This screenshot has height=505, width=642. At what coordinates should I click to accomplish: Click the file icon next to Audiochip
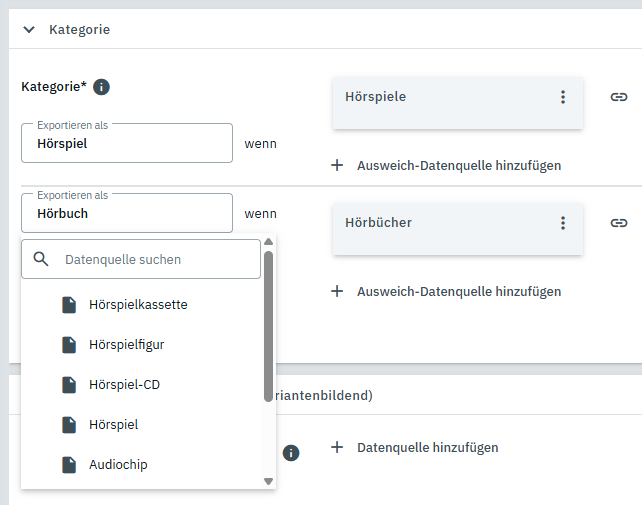click(x=69, y=464)
